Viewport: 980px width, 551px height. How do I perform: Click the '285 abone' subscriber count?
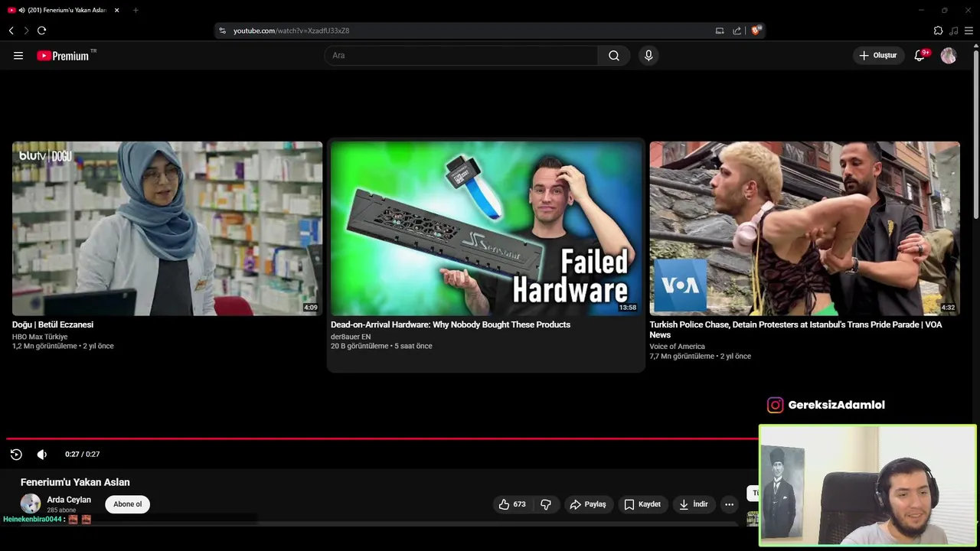(x=61, y=510)
